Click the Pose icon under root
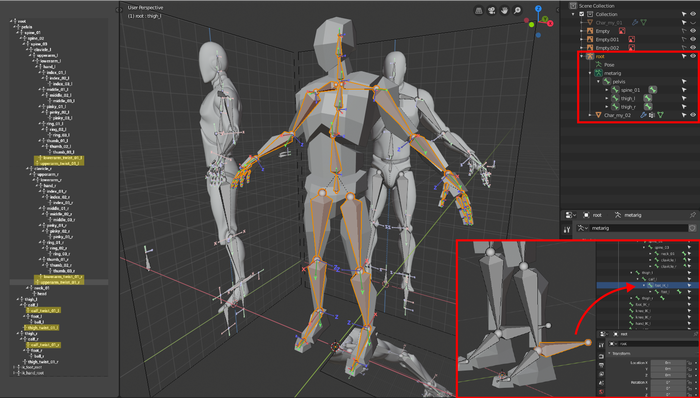This screenshot has height=398, width=700. 599,65
